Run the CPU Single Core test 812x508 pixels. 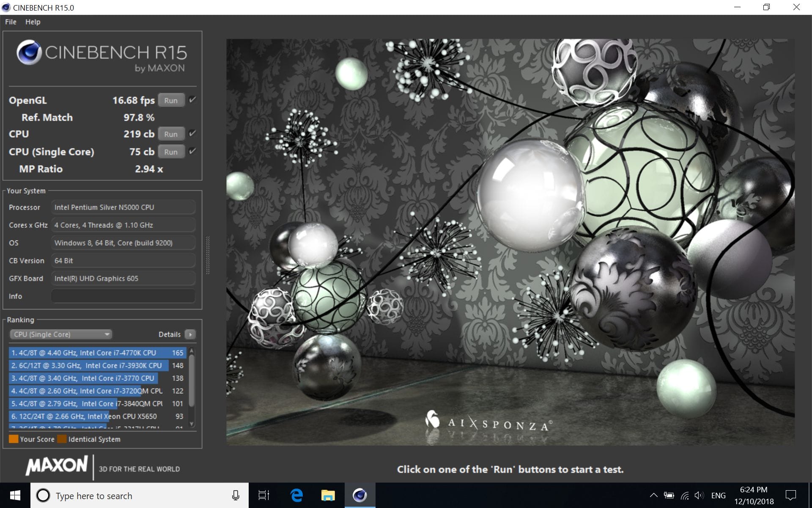tap(171, 152)
